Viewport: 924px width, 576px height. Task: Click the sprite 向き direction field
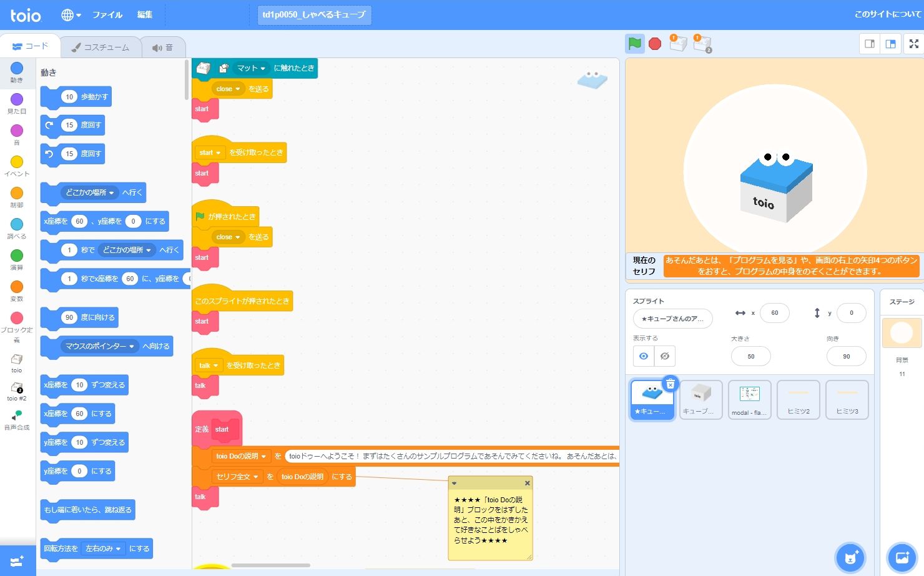tap(847, 356)
